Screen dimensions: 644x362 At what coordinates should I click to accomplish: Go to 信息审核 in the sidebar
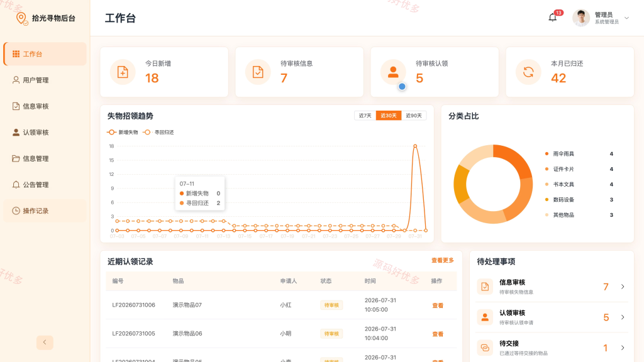pyautogui.click(x=45, y=106)
